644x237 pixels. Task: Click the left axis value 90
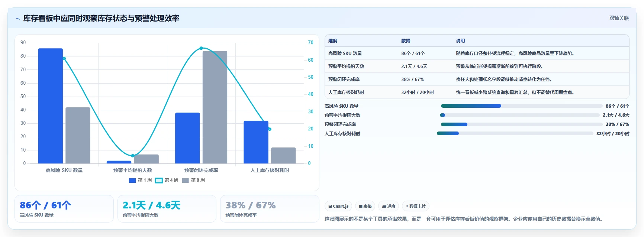tap(23, 43)
